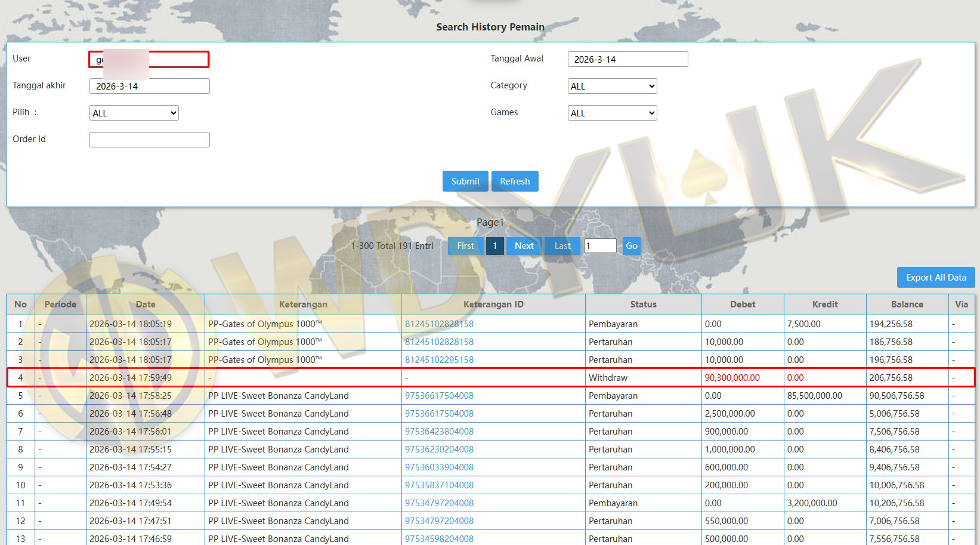The width and height of the screenshot is (980, 545).
Task: Open the Pilih dropdown
Action: 134,113
